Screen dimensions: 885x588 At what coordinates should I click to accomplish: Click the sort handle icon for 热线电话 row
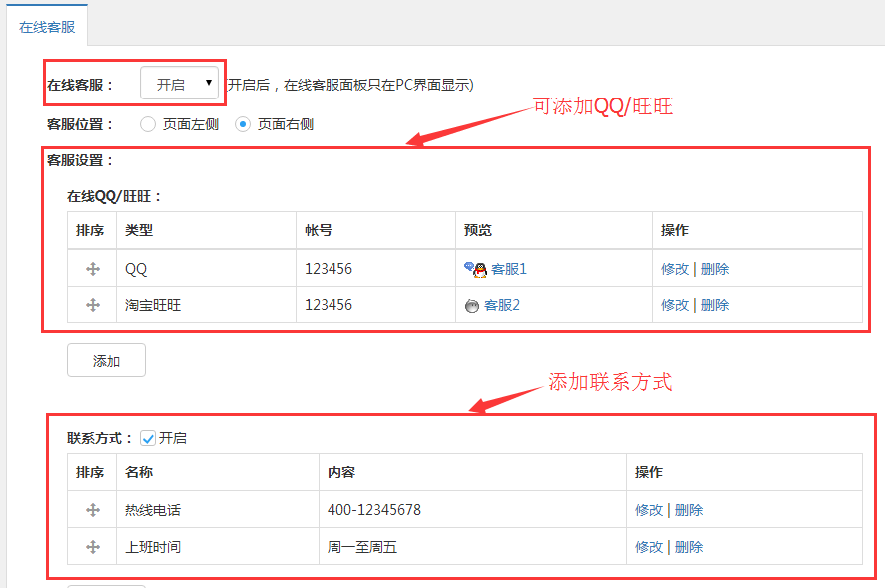point(93,510)
